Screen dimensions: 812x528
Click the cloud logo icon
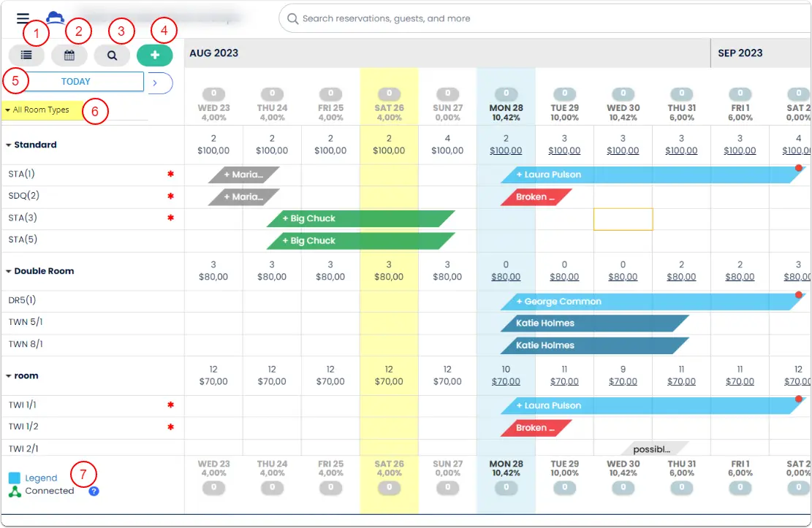[55, 18]
